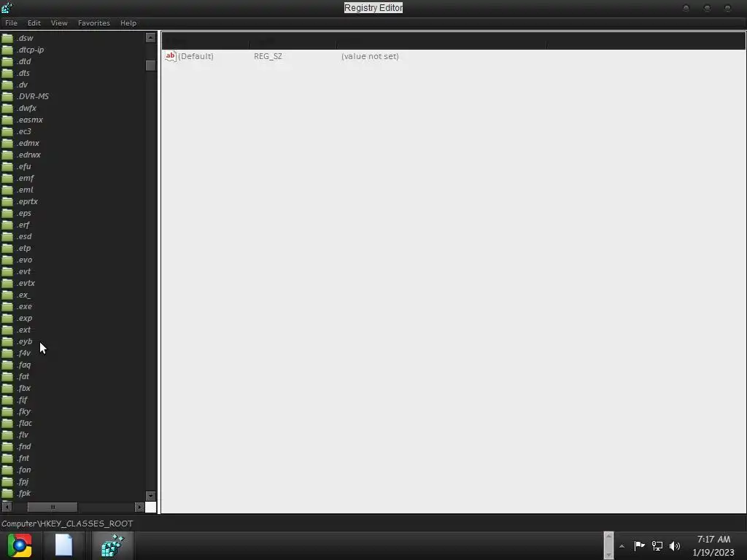Select the .etp registry key
This screenshot has width=747, height=560.
(23, 248)
